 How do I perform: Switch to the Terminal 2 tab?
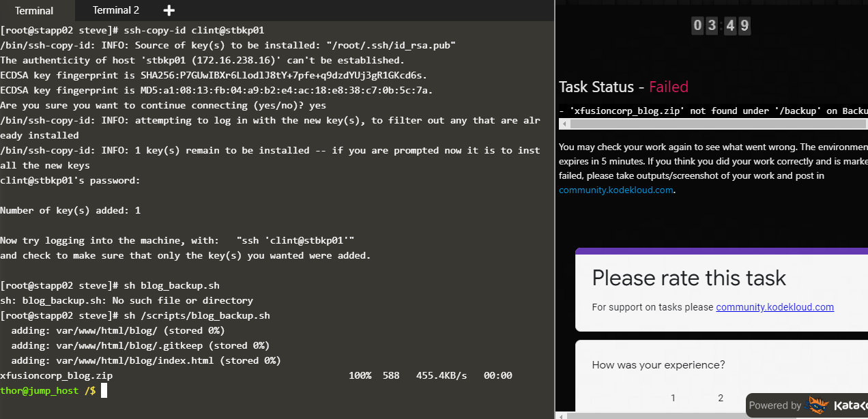116,10
